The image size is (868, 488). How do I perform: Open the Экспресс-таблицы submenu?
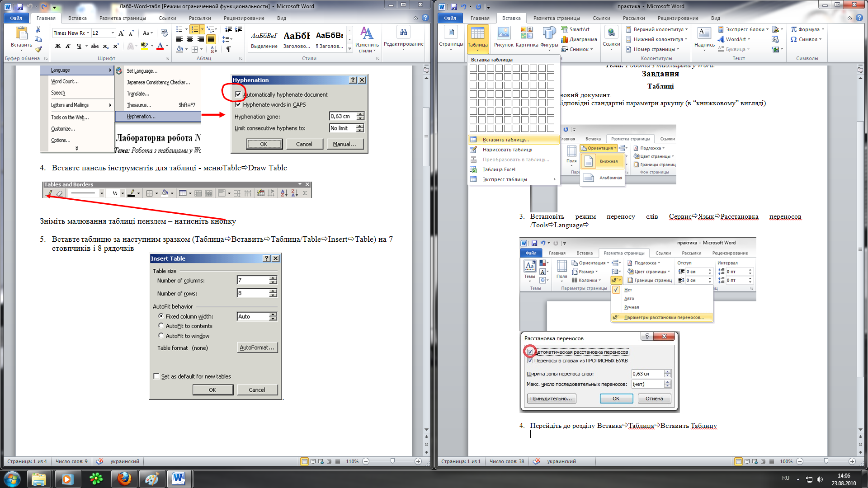pyautogui.click(x=514, y=179)
